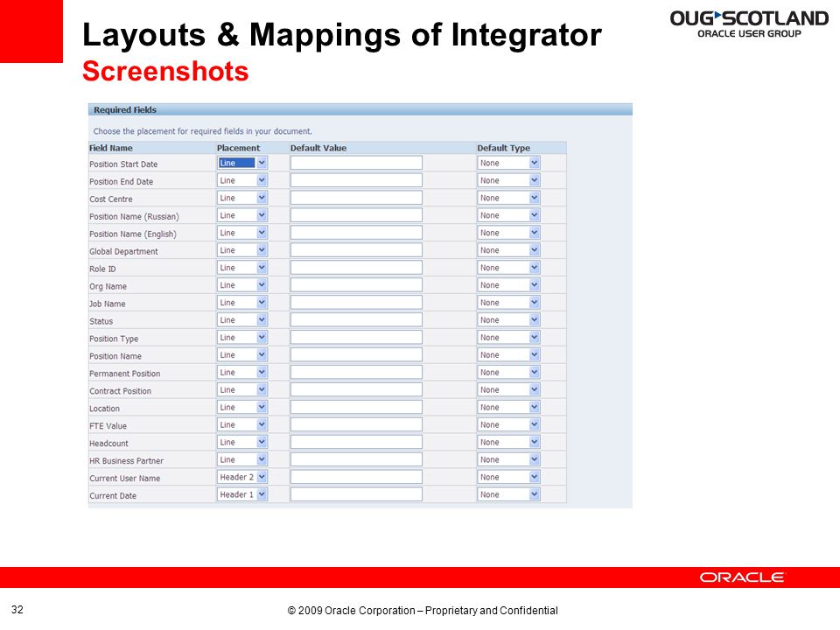Open Placement dropdown for Position Start Date
The width and height of the screenshot is (840, 630).
point(242,163)
